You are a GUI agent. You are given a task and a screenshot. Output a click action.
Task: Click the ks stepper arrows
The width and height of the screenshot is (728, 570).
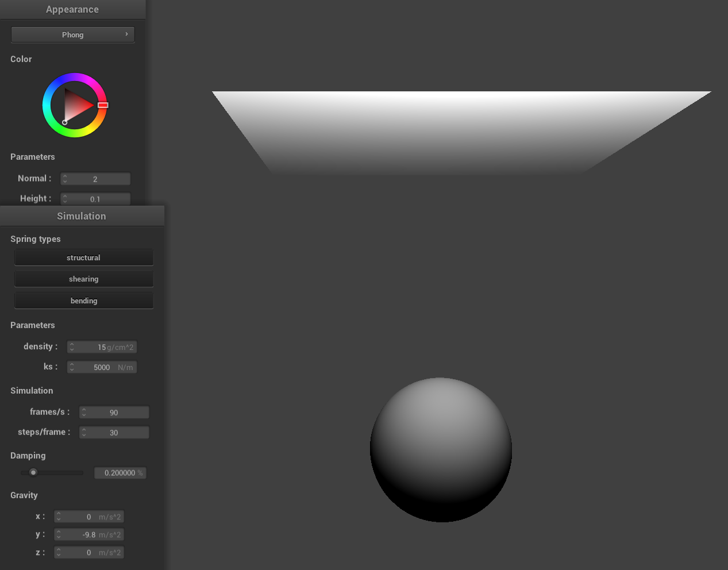[72, 367]
